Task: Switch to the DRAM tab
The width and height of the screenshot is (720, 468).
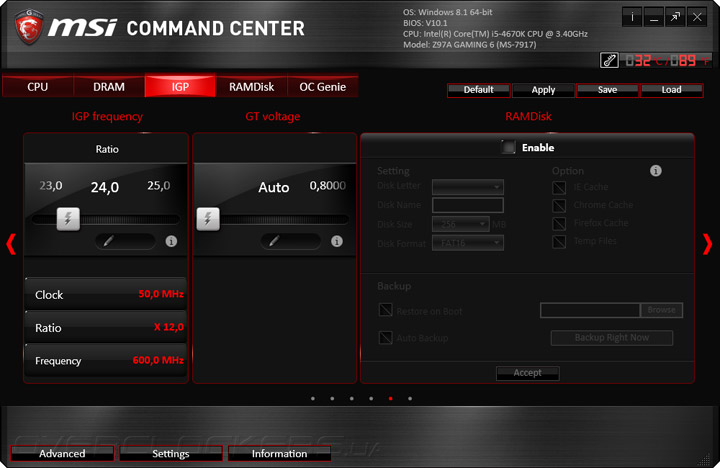Action: click(109, 86)
